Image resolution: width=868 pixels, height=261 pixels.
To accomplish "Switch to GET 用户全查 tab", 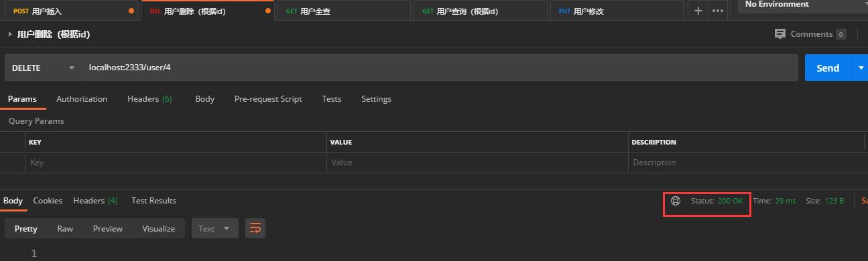I will coord(343,11).
